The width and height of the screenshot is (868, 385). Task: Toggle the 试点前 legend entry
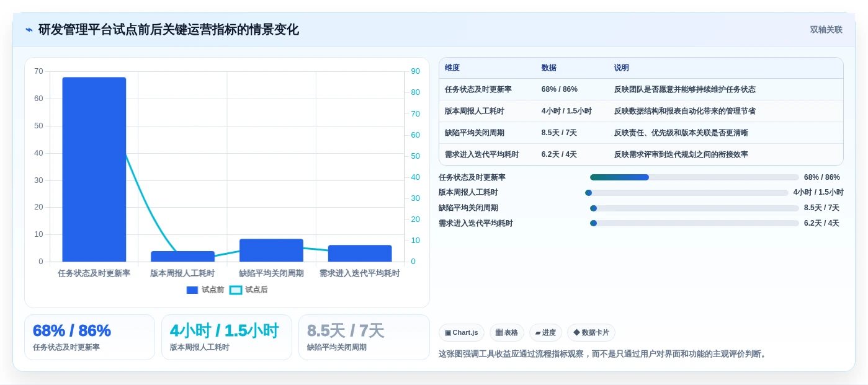coord(205,290)
